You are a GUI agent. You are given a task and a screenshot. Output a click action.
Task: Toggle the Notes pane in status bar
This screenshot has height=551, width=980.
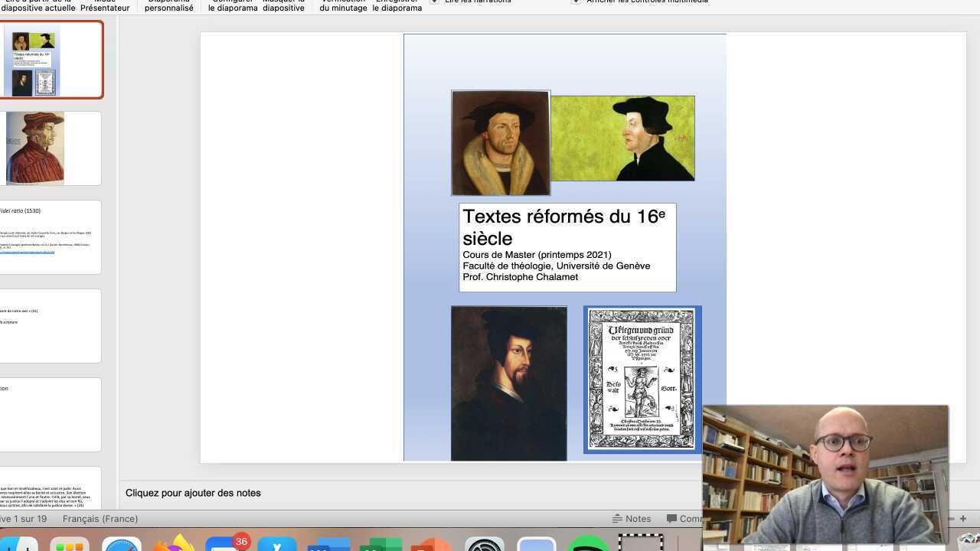tap(632, 519)
